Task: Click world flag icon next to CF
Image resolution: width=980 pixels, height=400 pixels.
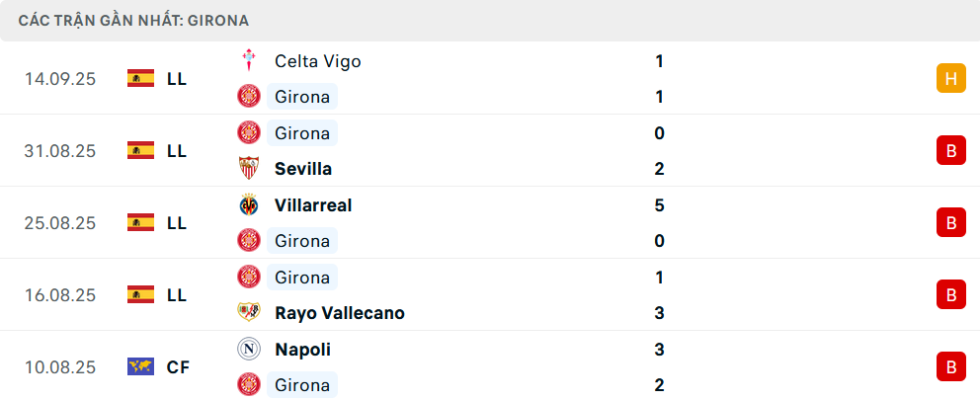Action: click(141, 367)
